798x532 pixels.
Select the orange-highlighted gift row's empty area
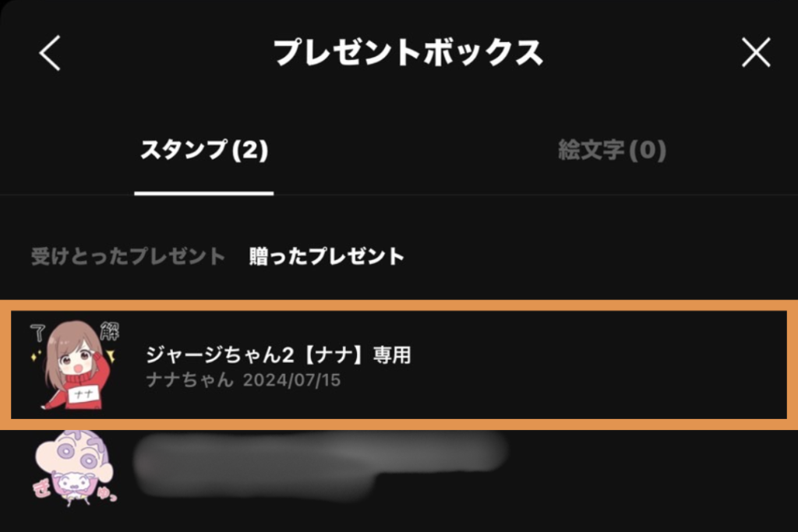pyautogui.click(x=585, y=365)
